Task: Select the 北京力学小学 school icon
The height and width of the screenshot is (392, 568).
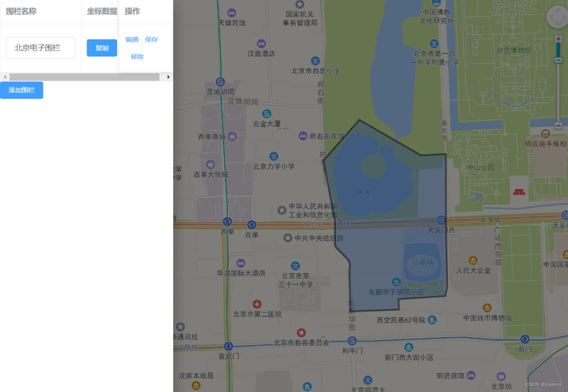Action: tap(274, 156)
